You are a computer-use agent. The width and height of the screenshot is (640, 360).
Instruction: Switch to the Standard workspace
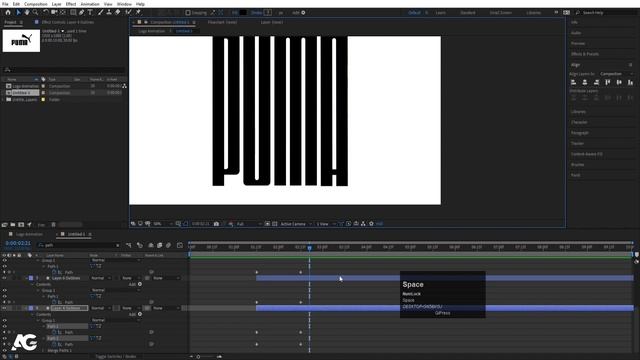(x=468, y=13)
